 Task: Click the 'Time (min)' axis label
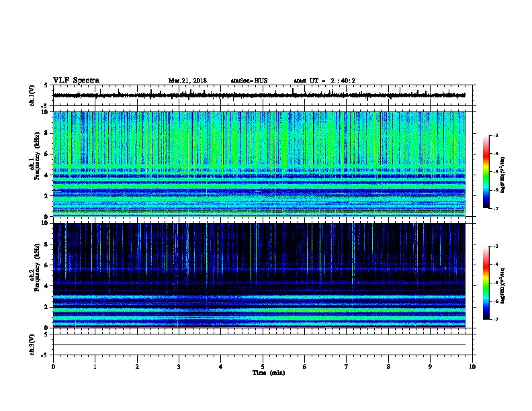coord(269,373)
